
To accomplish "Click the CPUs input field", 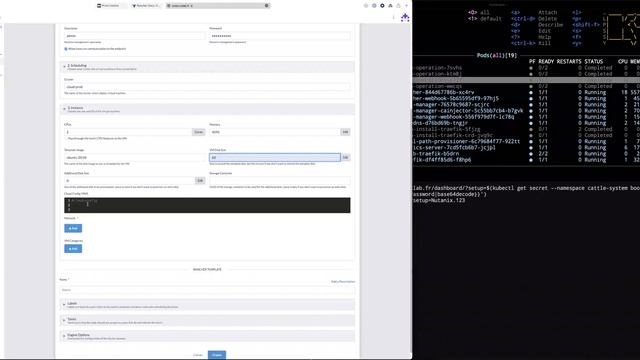I will [128, 132].
